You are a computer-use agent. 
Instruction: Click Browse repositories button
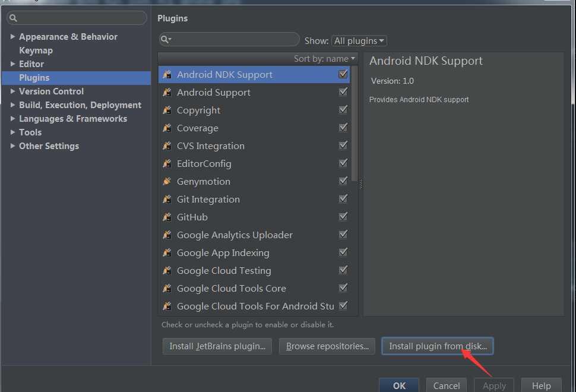click(327, 346)
